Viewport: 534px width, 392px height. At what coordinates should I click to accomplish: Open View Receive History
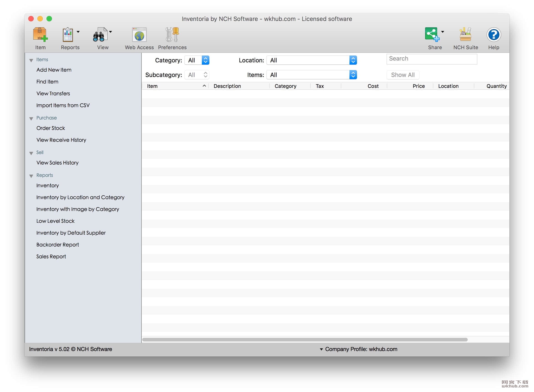(61, 140)
